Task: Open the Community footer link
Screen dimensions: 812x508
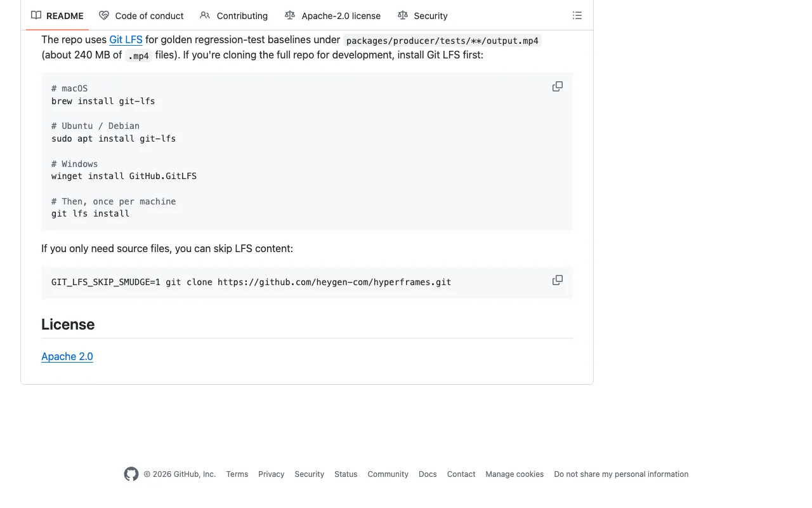Action: pos(388,474)
